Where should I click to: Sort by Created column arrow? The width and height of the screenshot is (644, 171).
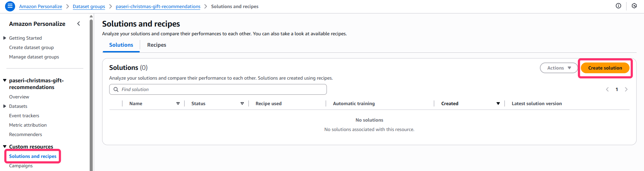(498, 103)
